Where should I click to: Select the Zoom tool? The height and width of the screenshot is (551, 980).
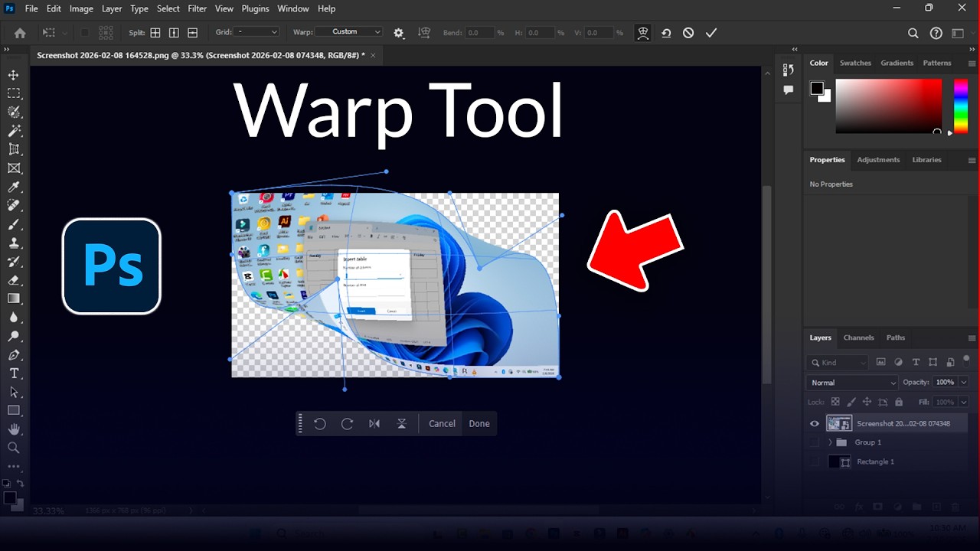pyautogui.click(x=14, y=448)
